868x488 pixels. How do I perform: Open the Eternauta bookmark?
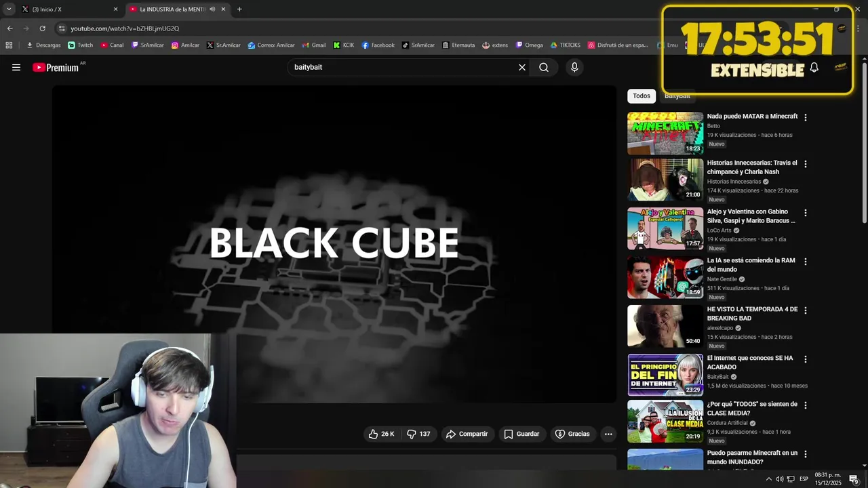[458, 45]
